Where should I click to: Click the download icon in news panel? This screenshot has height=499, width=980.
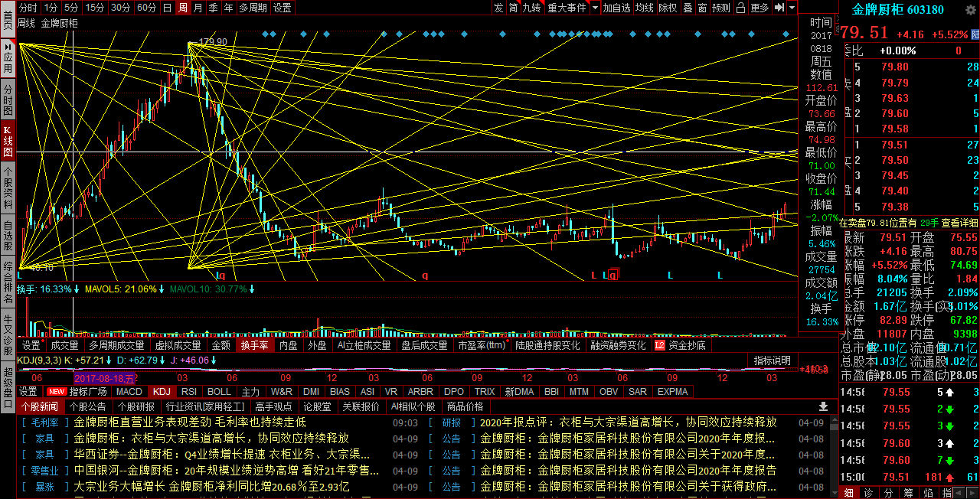[x=824, y=406]
